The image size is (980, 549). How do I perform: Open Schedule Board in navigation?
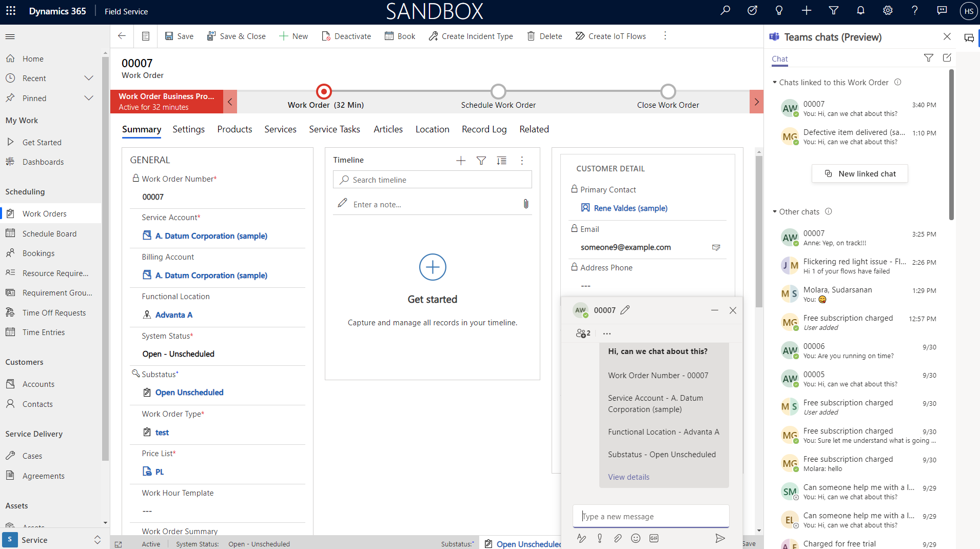(x=51, y=233)
